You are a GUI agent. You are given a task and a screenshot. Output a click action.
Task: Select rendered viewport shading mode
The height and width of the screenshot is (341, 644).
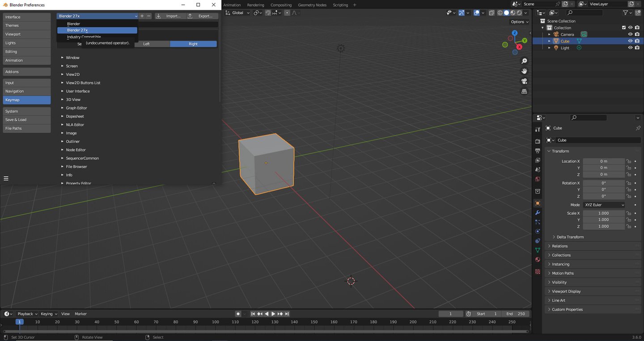point(519,13)
